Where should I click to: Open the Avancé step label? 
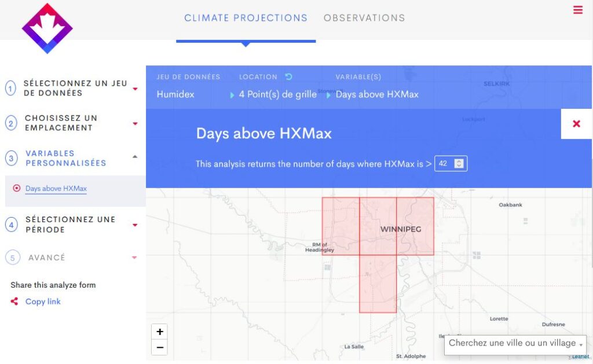[47, 258]
